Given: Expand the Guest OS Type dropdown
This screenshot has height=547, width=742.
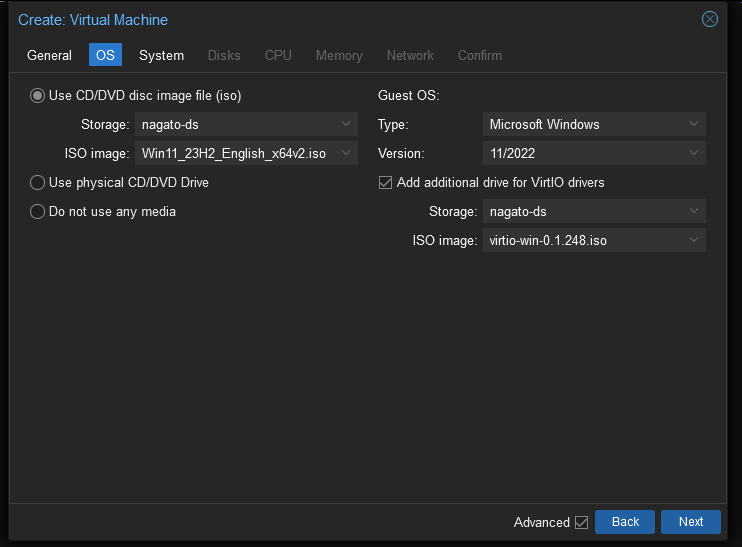Looking at the screenshot, I should (x=694, y=124).
